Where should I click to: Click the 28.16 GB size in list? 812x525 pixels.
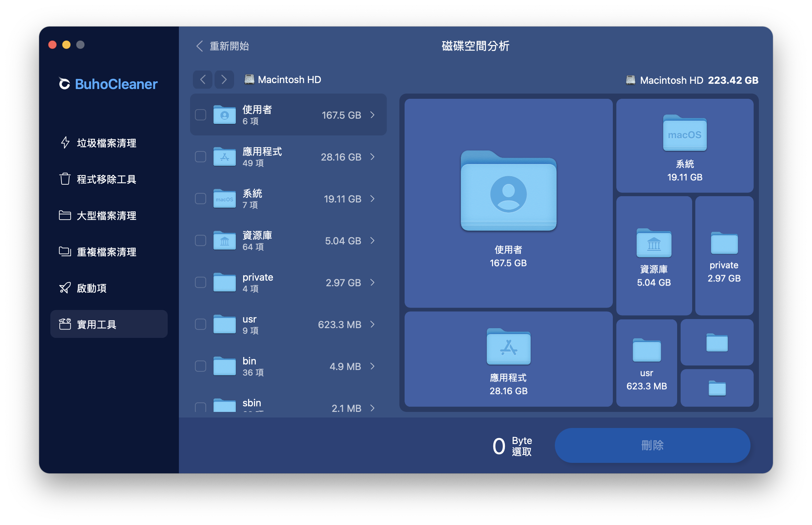(341, 157)
